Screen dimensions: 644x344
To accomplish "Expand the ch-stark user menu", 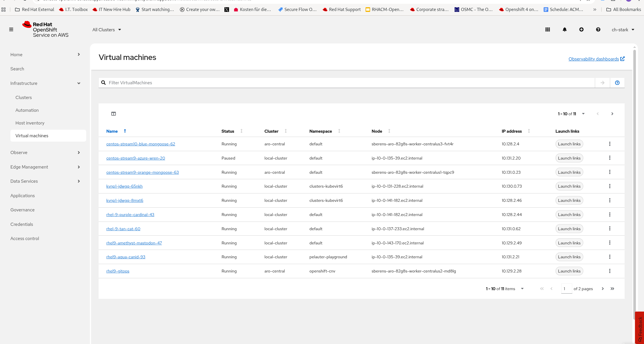I will tap(623, 30).
